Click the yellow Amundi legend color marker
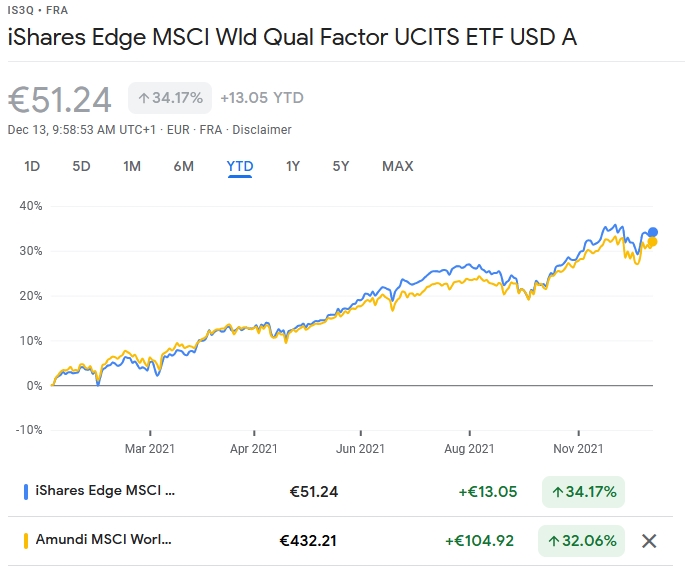The height and width of the screenshot is (573, 685). coord(25,541)
